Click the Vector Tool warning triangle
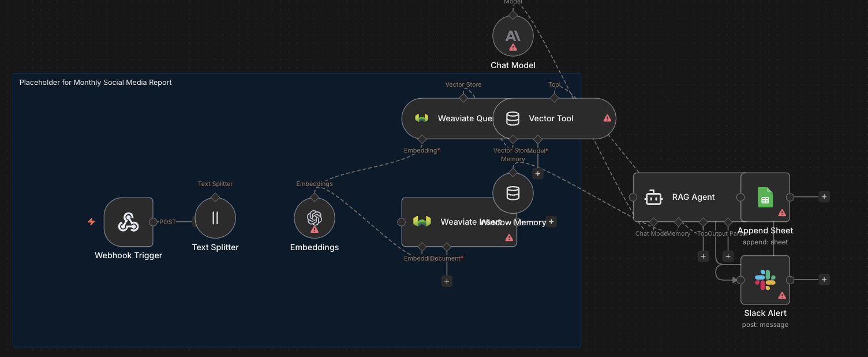Image resolution: width=868 pixels, height=357 pixels. point(607,118)
